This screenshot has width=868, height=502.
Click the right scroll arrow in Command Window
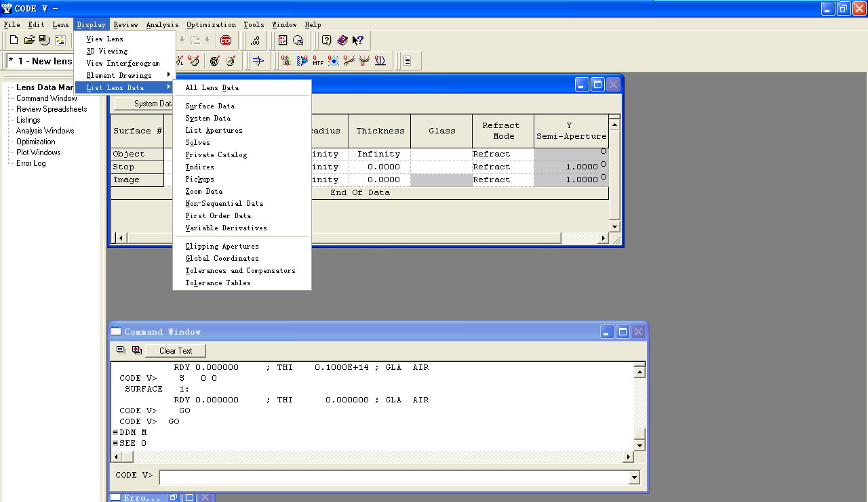coord(627,457)
